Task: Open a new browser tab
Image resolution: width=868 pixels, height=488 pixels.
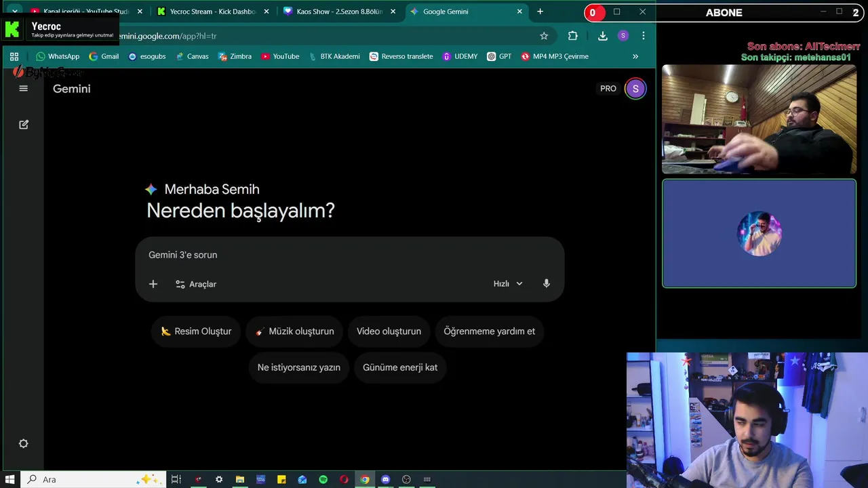Action: (x=540, y=12)
